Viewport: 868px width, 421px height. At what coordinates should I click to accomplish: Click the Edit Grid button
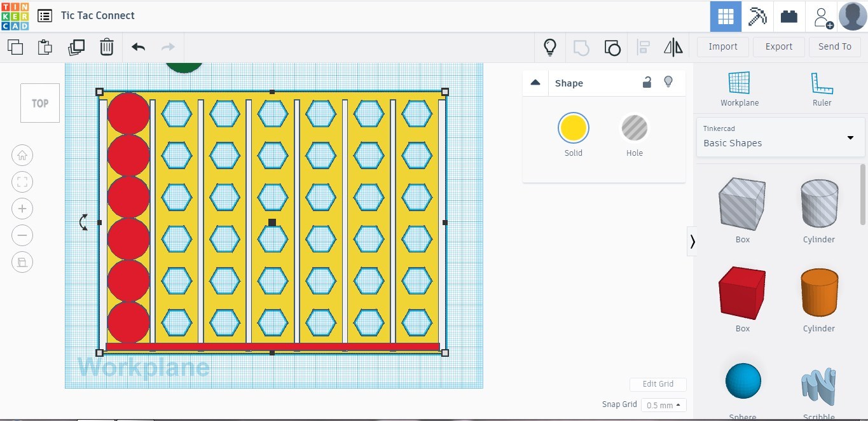pyautogui.click(x=658, y=384)
